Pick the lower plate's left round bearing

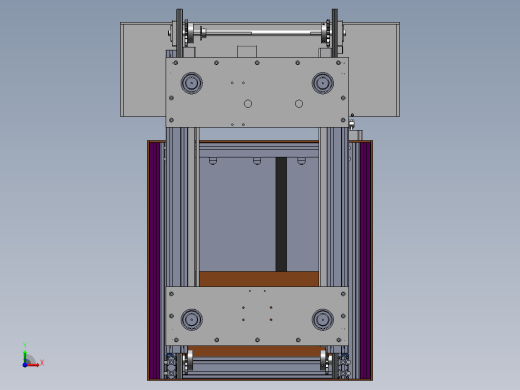pos(192,319)
